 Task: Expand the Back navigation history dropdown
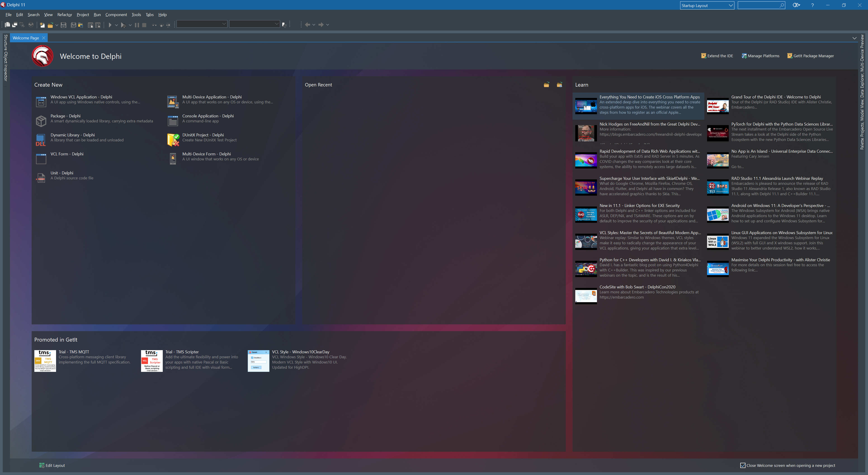[x=314, y=25]
